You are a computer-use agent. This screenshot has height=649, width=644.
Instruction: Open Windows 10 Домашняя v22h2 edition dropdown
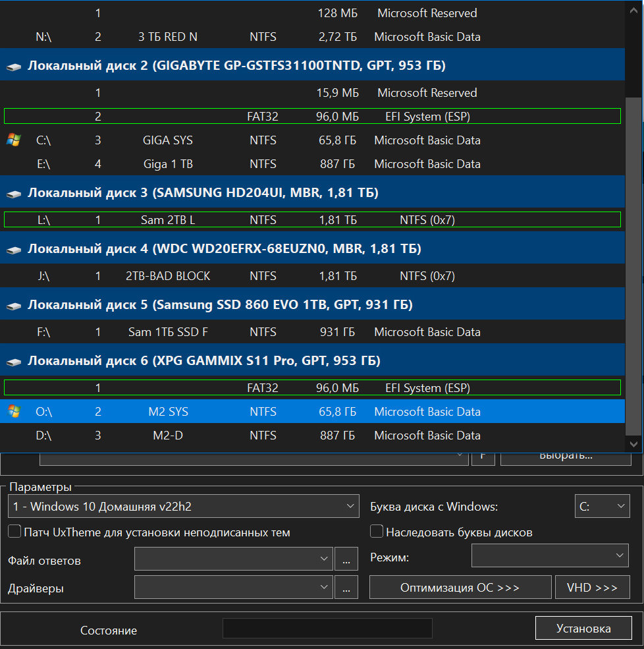tap(183, 506)
